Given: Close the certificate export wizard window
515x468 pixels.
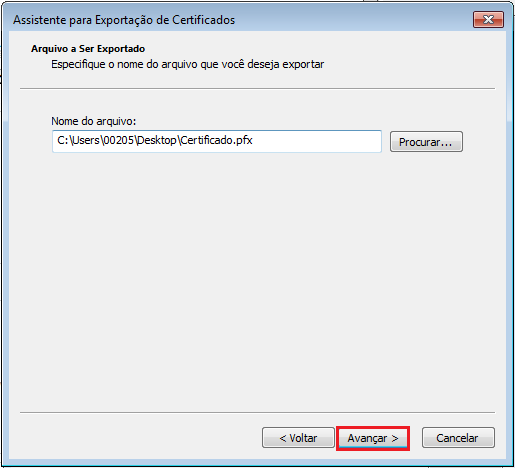Looking at the screenshot, I should point(488,20).
